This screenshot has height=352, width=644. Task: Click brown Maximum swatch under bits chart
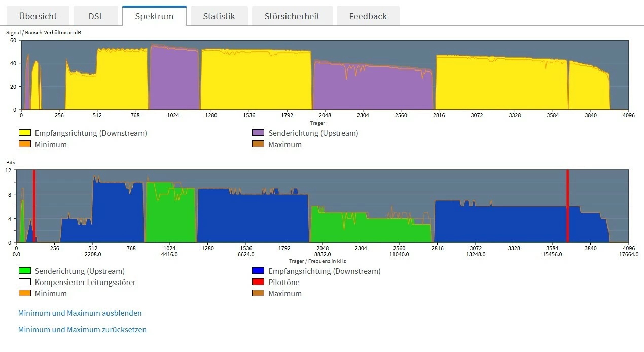258,294
